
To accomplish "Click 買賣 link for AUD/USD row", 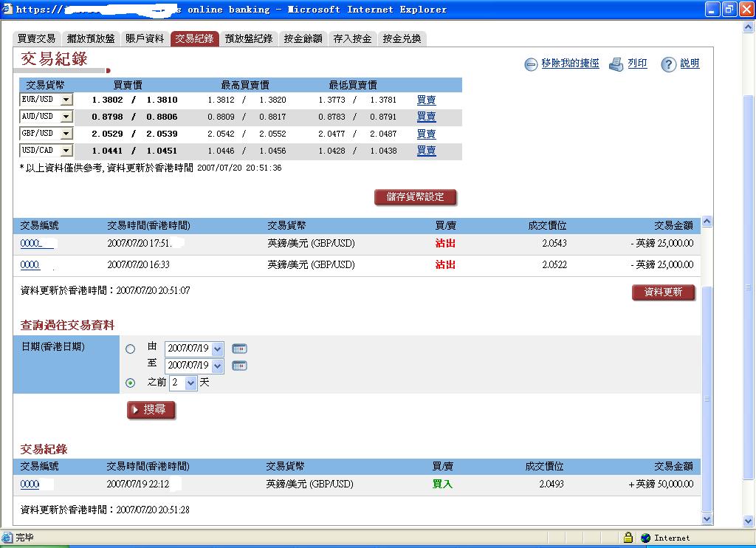I will pyautogui.click(x=426, y=116).
